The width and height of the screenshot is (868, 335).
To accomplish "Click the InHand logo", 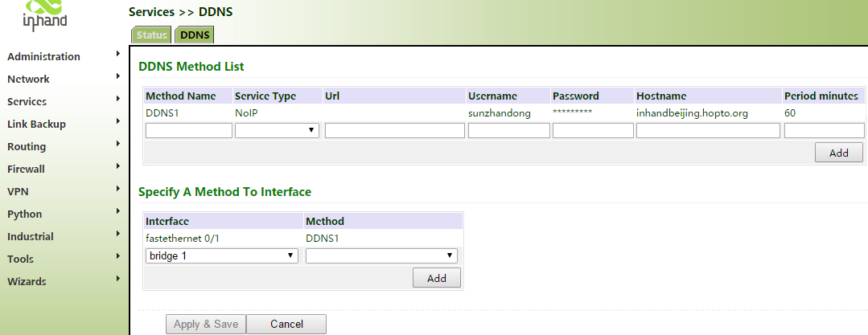I will [x=44, y=14].
